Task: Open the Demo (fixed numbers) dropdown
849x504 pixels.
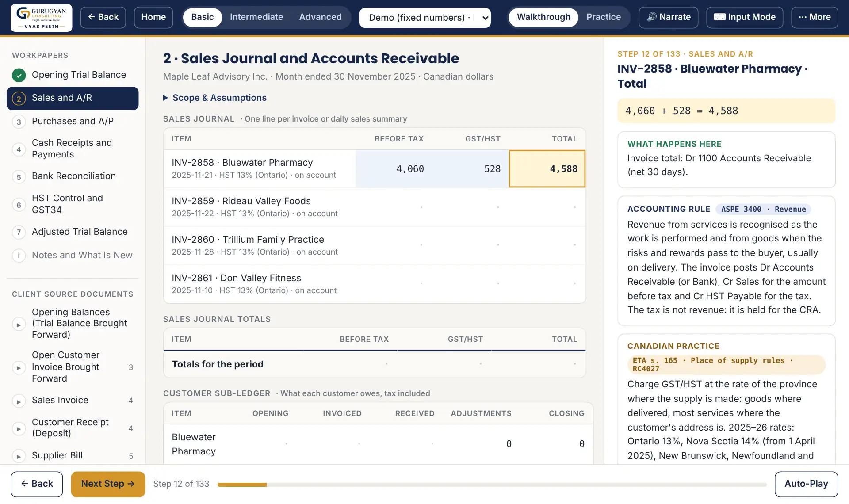Action: tap(425, 18)
